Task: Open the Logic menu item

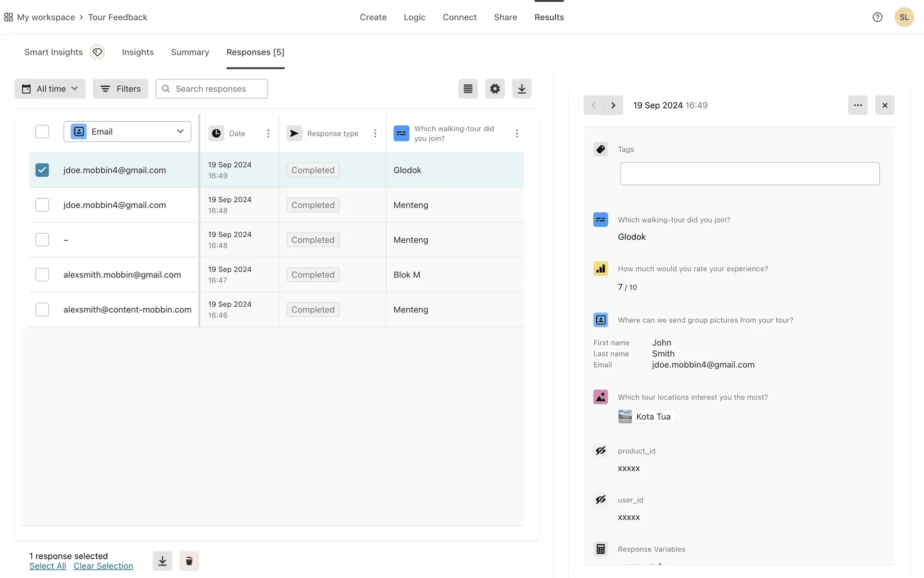Action: (414, 17)
